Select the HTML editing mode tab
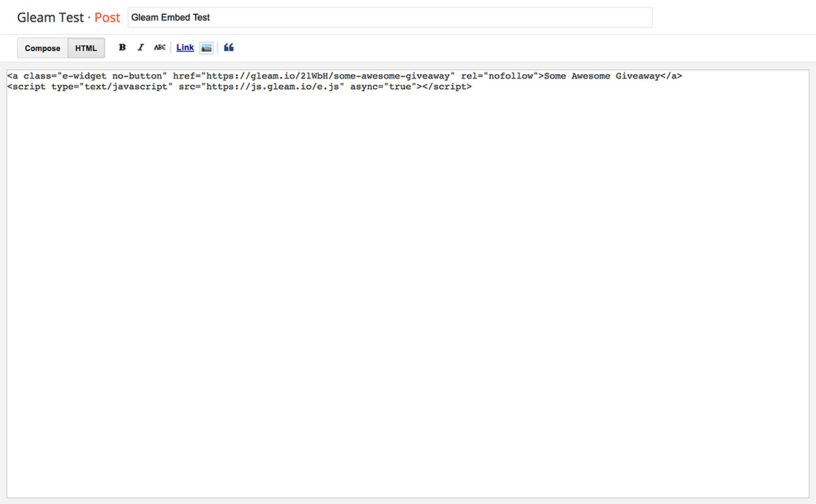 pos(86,48)
